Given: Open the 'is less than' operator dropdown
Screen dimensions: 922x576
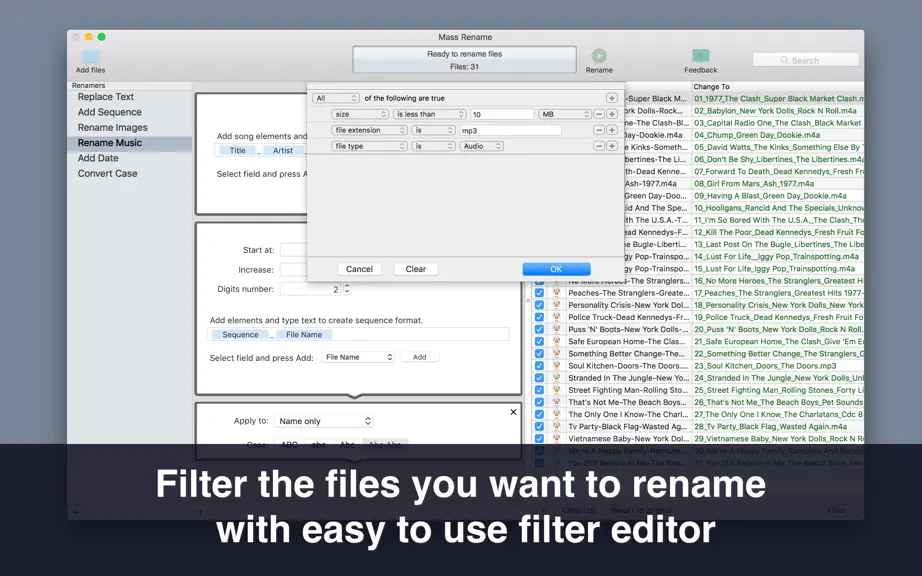Looking at the screenshot, I should tap(429, 114).
